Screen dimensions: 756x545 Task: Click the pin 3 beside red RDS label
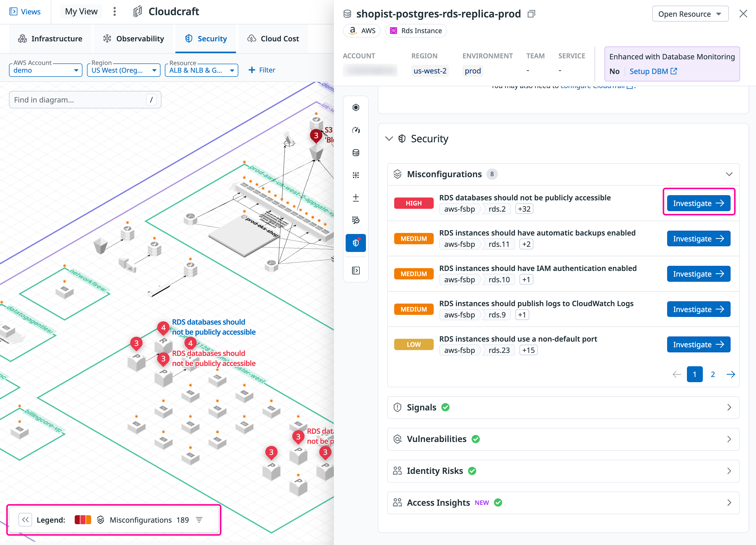pos(163,359)
